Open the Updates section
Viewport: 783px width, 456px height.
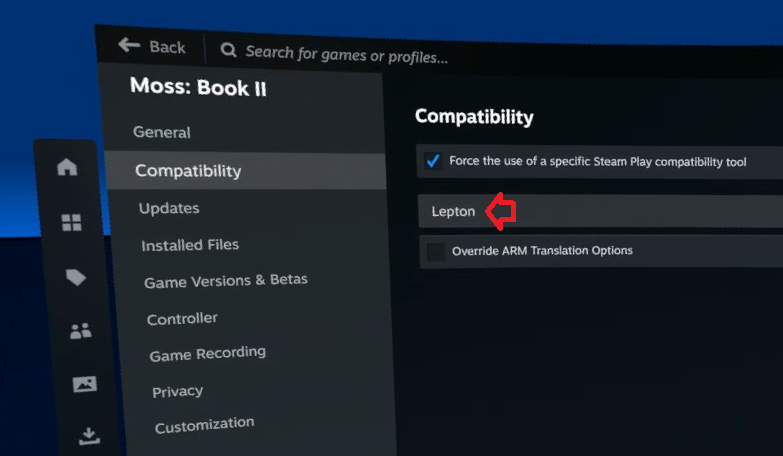point(169,208)
